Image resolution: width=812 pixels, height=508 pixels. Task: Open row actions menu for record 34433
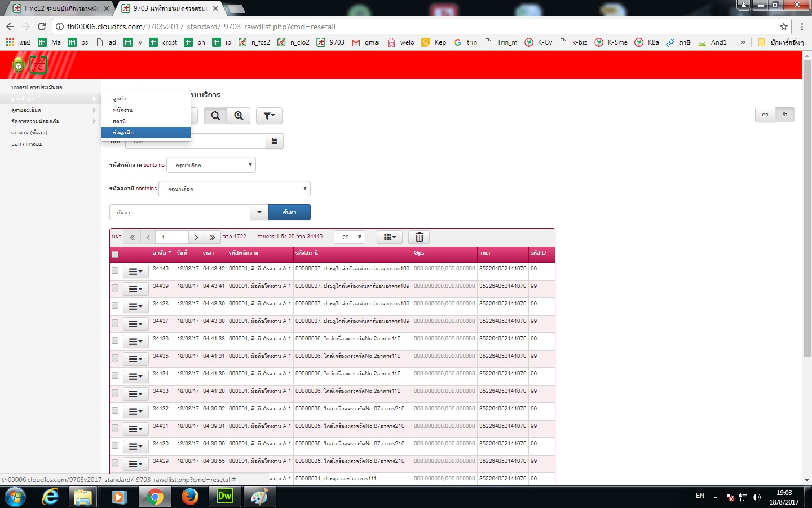coord(135,394)
